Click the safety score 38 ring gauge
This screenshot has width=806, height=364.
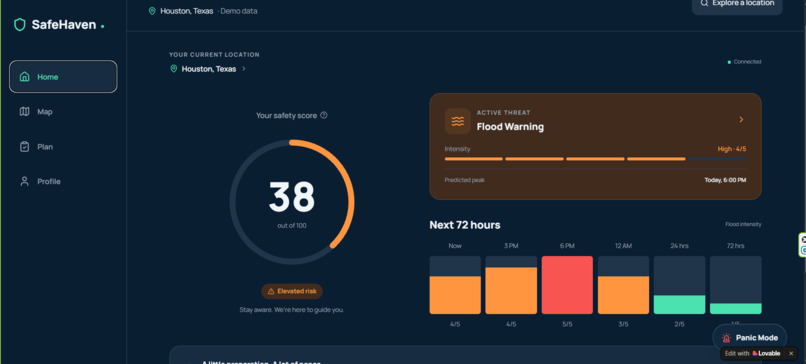tap(292, 202)
